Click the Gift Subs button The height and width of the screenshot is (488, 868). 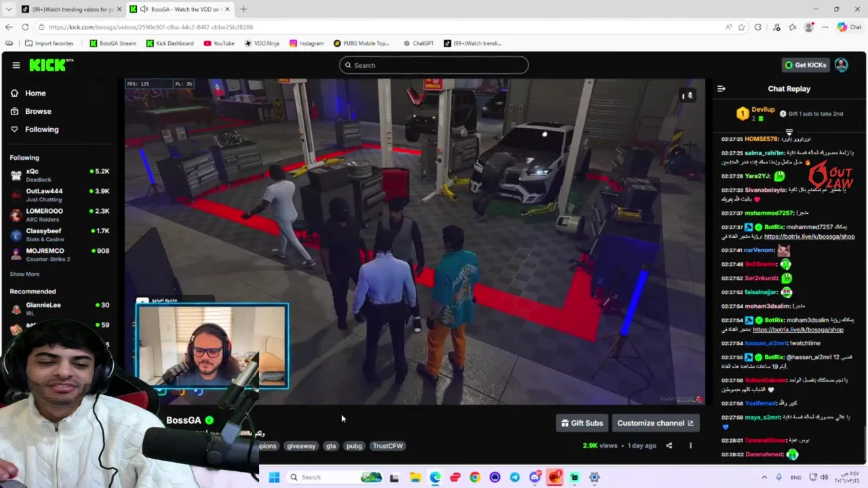click(x=582, y=423)
